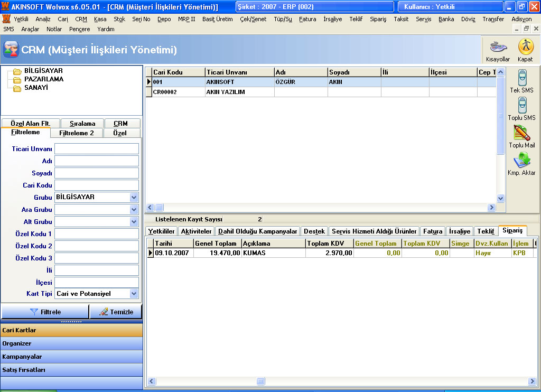541x392 pixels.
Task: Click the 09.10.2007 order date cell
Action: [x=173, y=253]
